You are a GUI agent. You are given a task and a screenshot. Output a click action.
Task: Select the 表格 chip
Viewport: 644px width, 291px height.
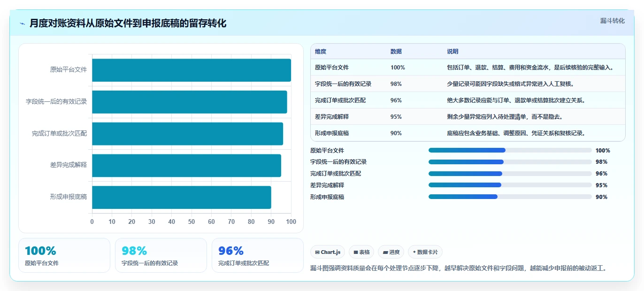(x=361, y=252)
